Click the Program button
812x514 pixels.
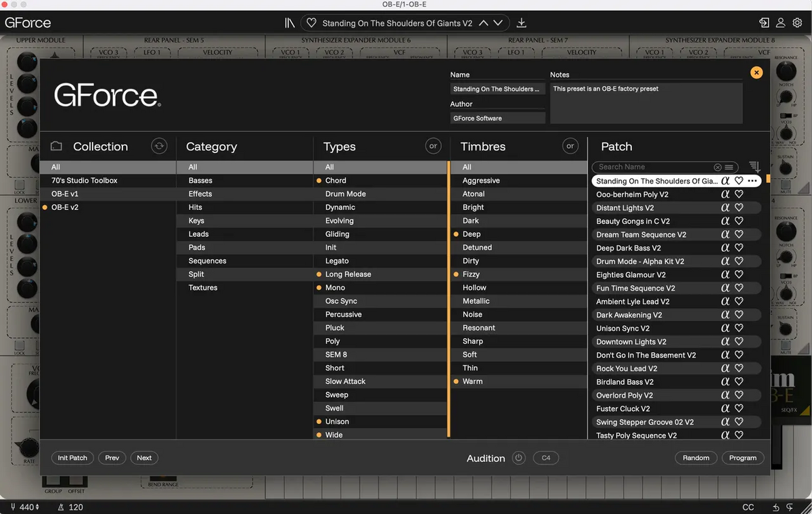tap(743, 458)
